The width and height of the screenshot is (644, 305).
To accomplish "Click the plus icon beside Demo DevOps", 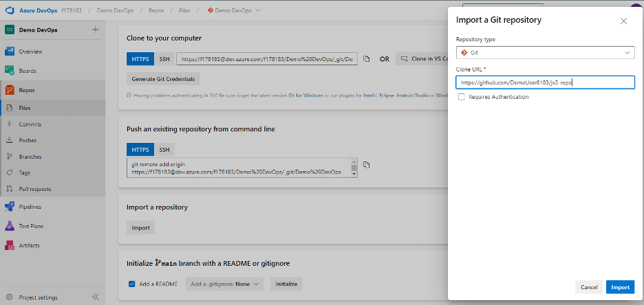I will coord(95,30).
